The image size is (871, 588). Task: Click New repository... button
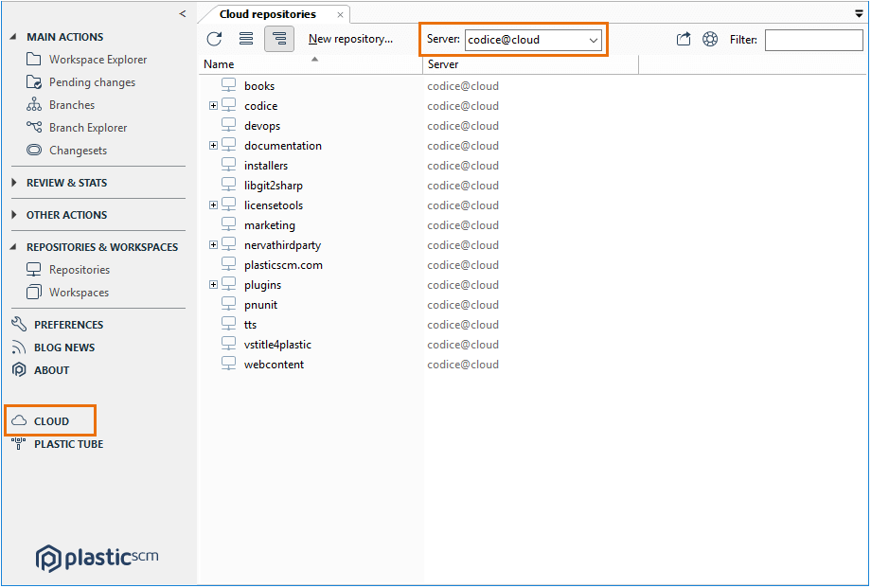click(350, 39)
